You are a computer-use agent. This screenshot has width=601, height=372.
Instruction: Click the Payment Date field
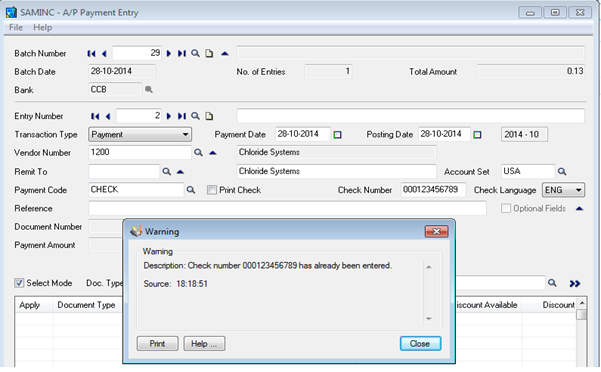tap(303, 134)
